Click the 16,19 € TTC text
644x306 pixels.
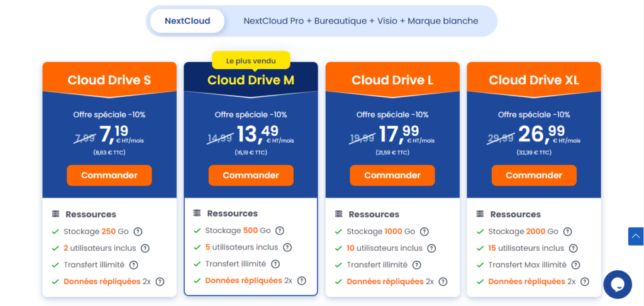point(251,153)
